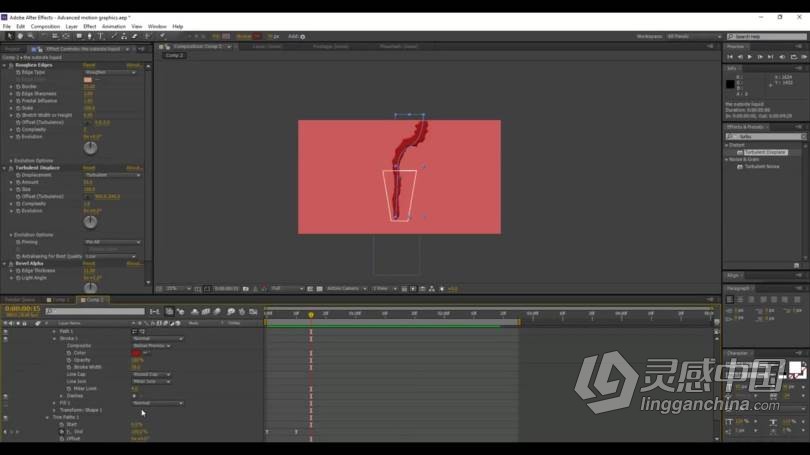Click the timeline layer search field
Screen dimensions: 810x455
(95, 312)
